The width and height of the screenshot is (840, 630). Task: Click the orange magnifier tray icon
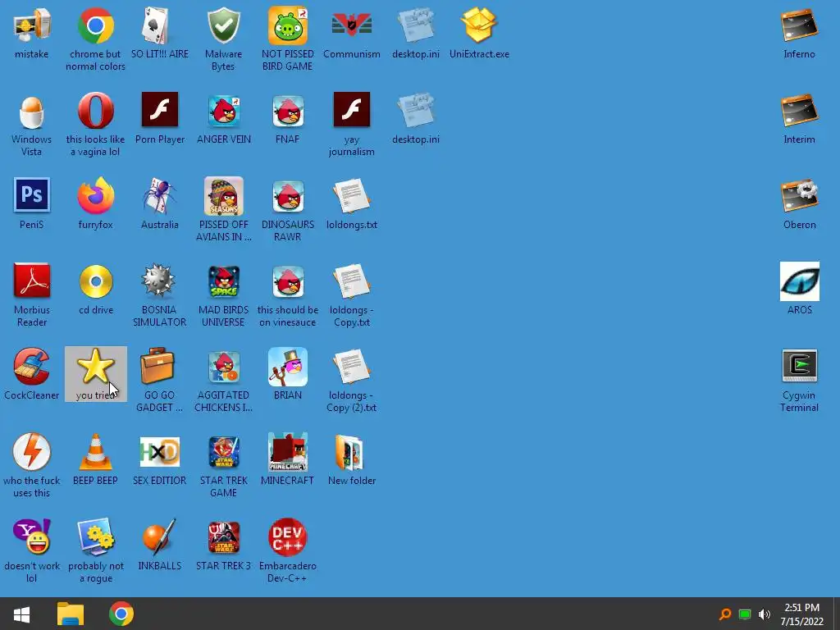pos(725,614)
